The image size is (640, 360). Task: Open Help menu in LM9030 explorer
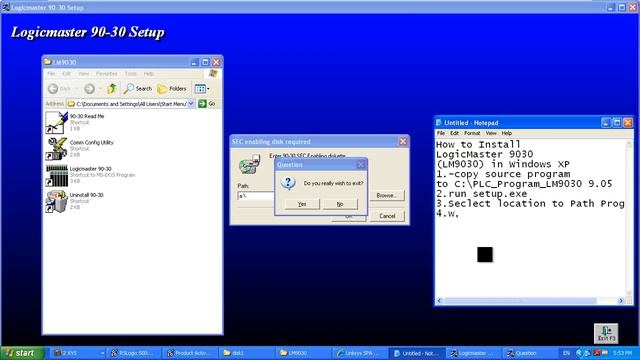click(x=149, y=73)
